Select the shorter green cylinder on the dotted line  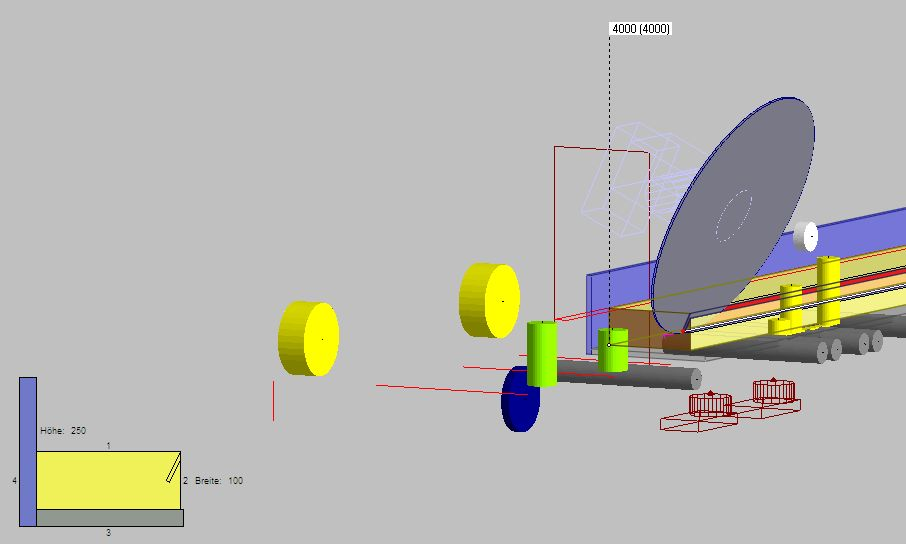click(x=612, y=350)
